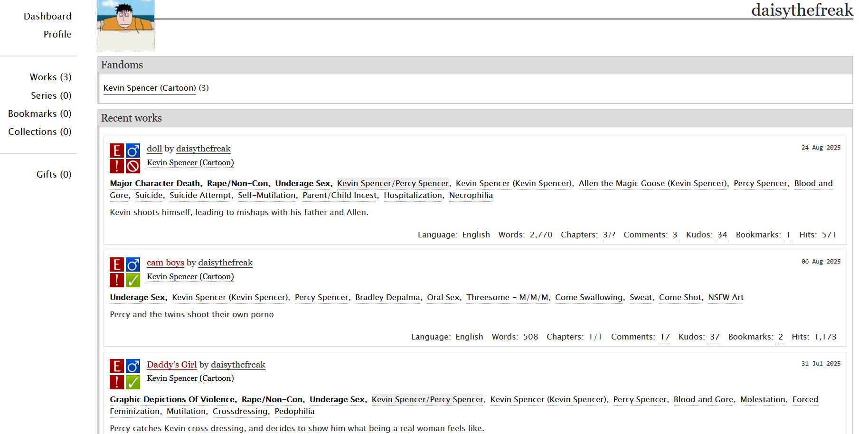
Task: Open the work titled "doll"
Action: click(154, 149)
